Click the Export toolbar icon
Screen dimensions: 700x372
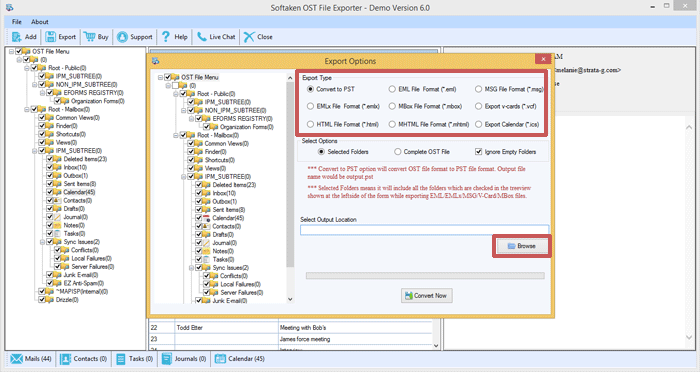50,37
